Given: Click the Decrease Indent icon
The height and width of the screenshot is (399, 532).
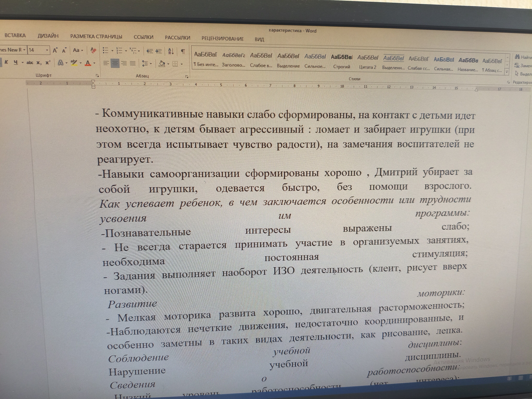Looking at the screenshot, I should pos(150,51).
